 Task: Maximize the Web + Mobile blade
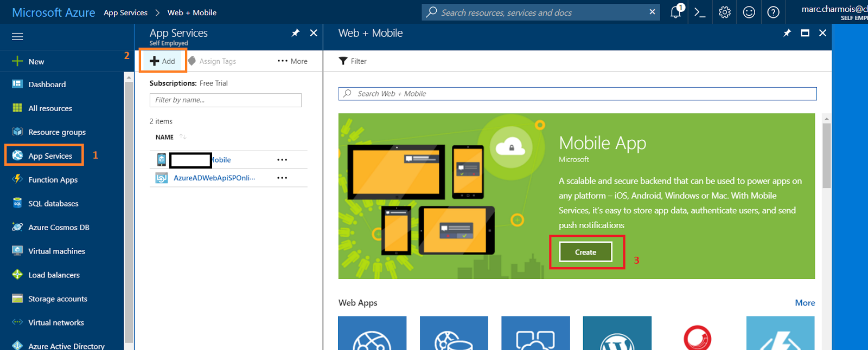[x=805, y=33]
